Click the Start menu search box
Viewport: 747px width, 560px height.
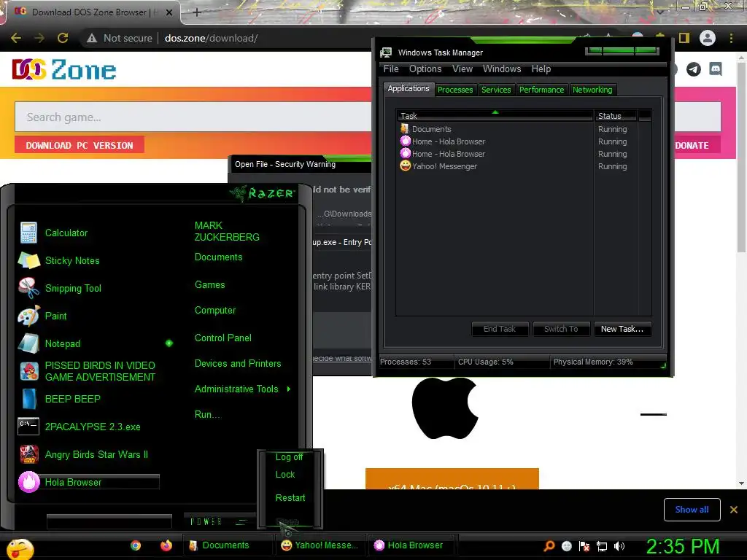coord(109,521)
